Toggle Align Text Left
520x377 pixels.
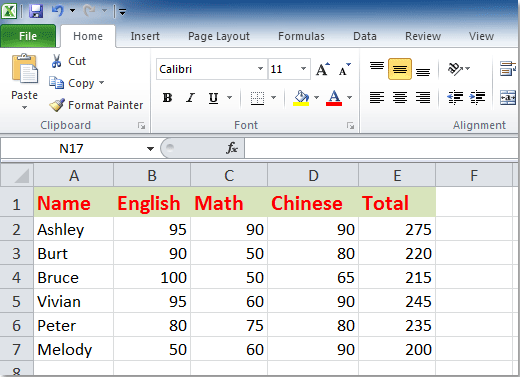click(x=377, y=98)
